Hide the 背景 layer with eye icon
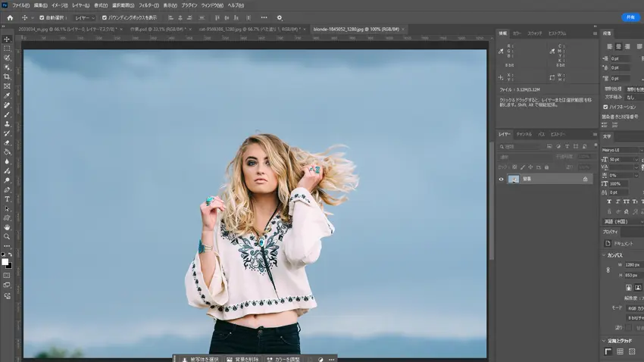 tap(501, 179)
